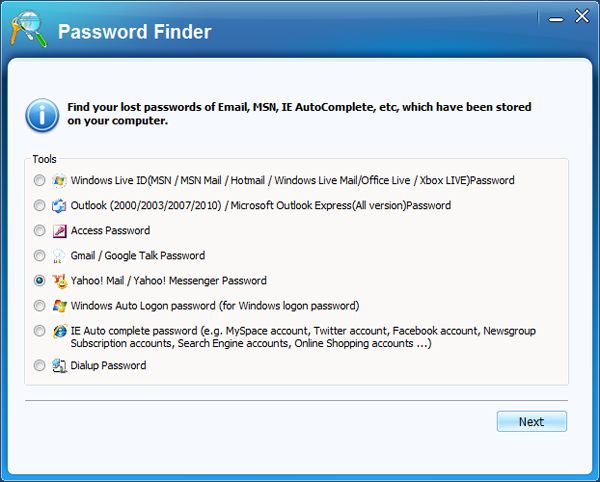
Task: Click the Outlook mail icon
Action: point(59,205)
